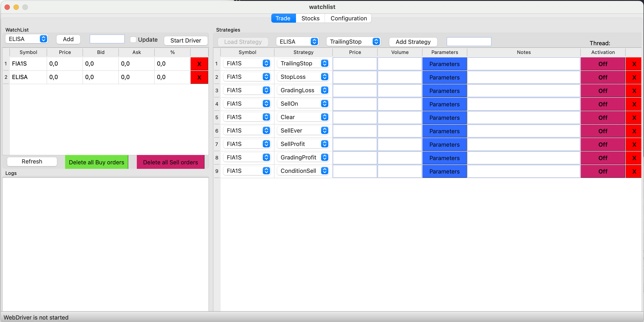This screenshot has width=644, height=322.
Task: Expand Symbol selector dropdown for row 3
Action: (x=266, y=90)
